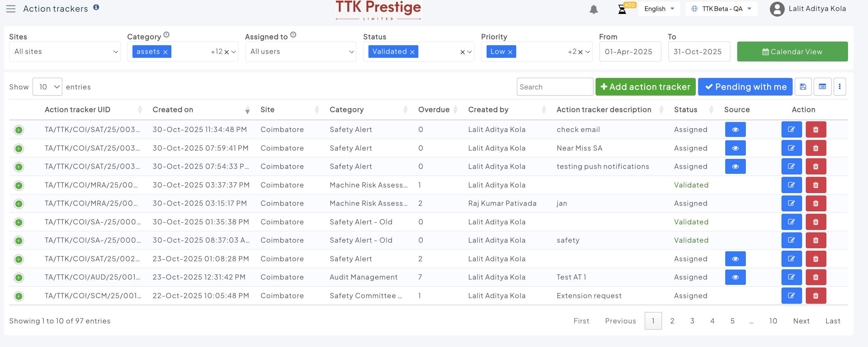Viewport: 868px width, 347px height.
Task: Open the hourglass pending items icon
Action: click(x=622, y=9)
